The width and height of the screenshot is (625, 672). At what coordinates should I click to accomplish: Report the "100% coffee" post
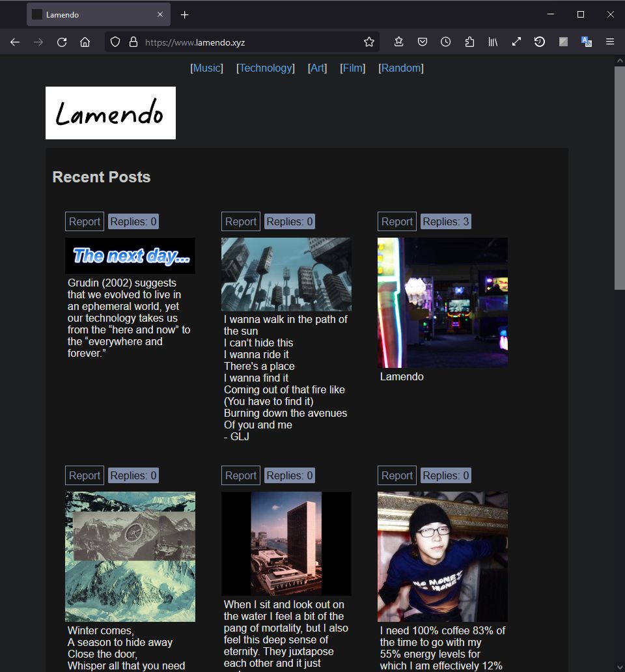(397, 475)
